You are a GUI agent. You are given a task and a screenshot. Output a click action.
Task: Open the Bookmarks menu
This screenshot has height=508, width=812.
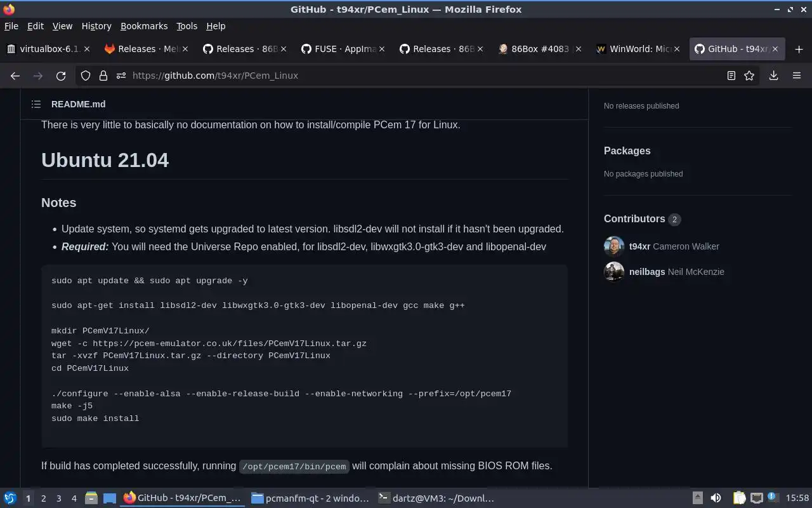(x=144, y=26)
